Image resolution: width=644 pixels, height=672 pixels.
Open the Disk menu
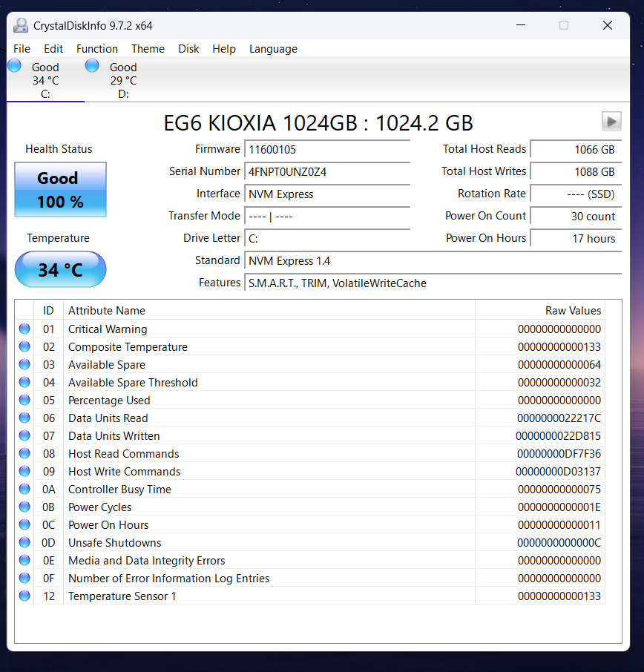pos(188,49)
